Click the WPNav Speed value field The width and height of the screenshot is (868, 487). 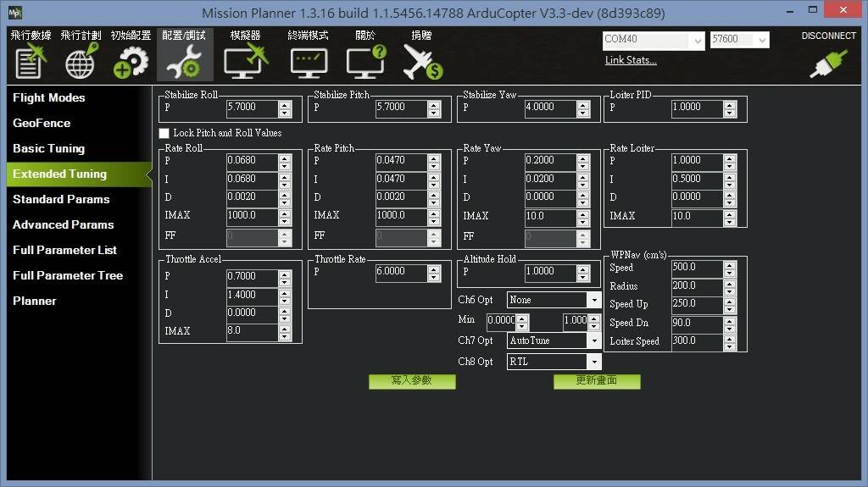pyautogui.click(x=697, y=268)
